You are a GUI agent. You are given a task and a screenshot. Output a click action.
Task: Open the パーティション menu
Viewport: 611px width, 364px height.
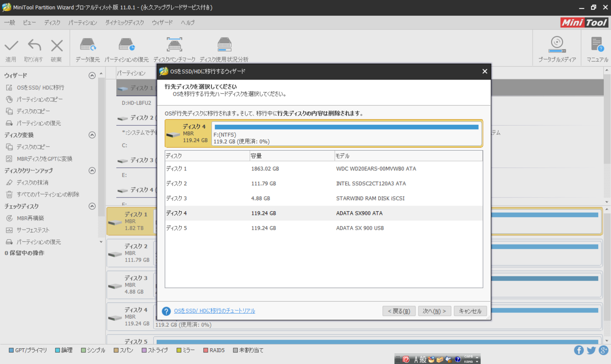(x=82, y=23)
